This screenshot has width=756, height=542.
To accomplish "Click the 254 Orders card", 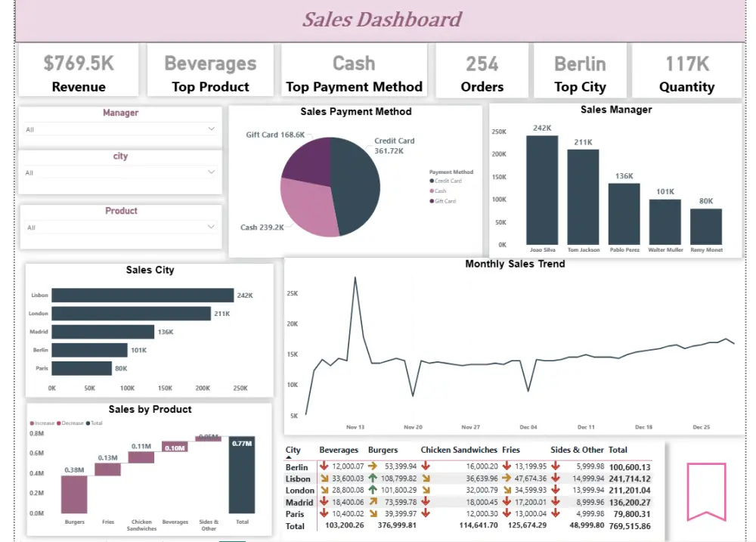I will (482, 73).
